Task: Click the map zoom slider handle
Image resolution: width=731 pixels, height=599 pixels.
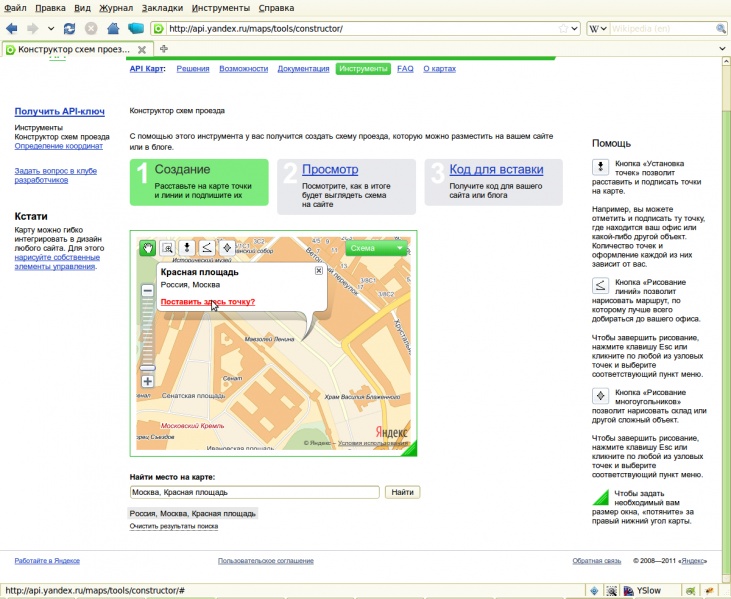Action: (x=147, y=368)
